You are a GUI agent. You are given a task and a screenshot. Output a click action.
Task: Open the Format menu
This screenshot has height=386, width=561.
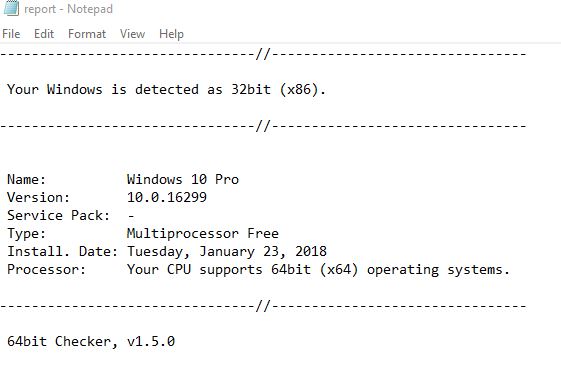tap(87, 34)
